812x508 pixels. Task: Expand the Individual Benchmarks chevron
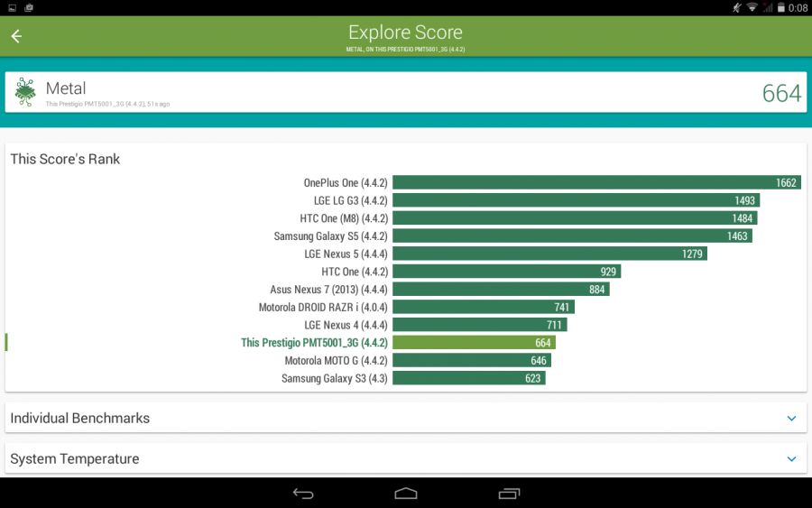click(791, 419)
